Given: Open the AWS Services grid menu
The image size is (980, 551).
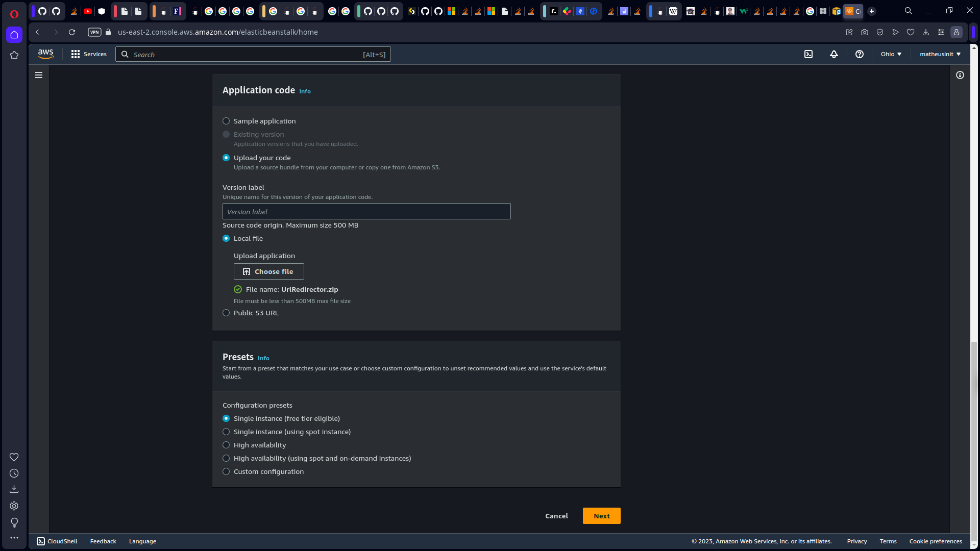Looking at the screenshot, I should click(75, 54).
